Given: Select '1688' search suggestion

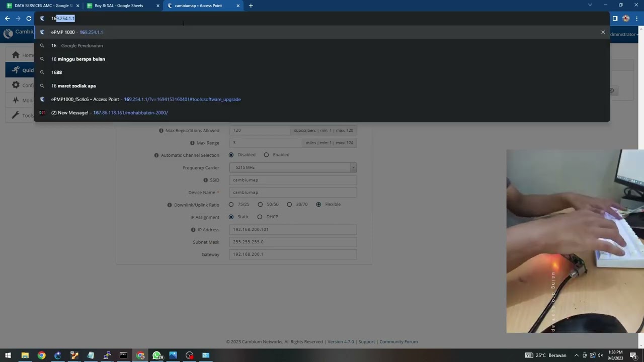Looking at the screenshot, I should (x=322, y=72).
